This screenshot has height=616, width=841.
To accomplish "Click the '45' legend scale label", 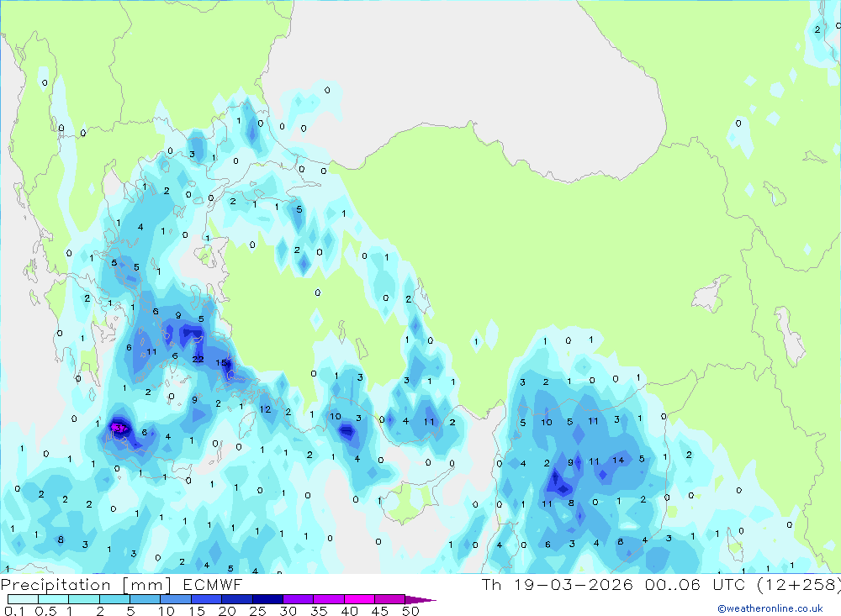I will coord(380,611).
